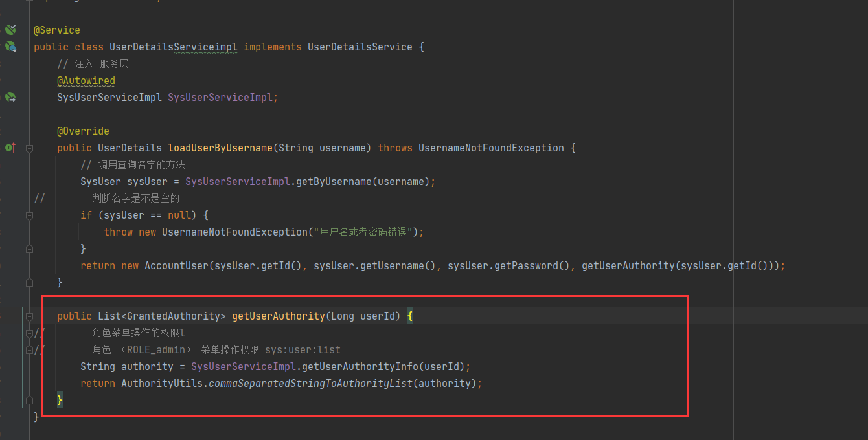Click the getUserAuthority method declaration name
Screen dimensions: 868x440
point(279,316)
